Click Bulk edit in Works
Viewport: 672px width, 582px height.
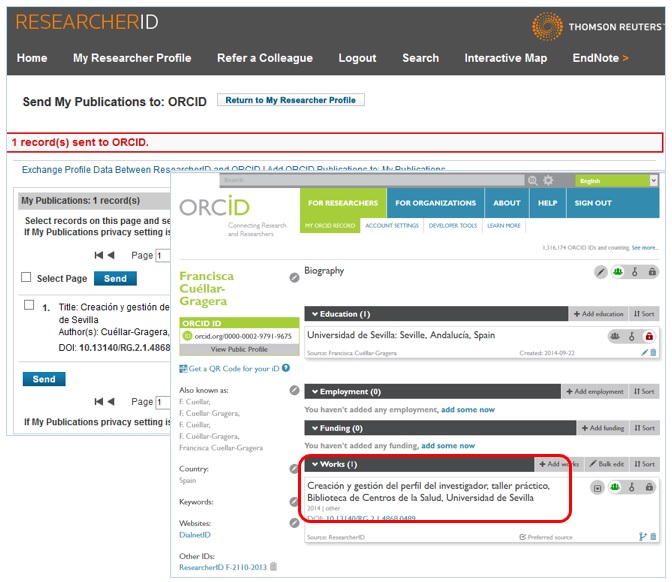(606, 464)
